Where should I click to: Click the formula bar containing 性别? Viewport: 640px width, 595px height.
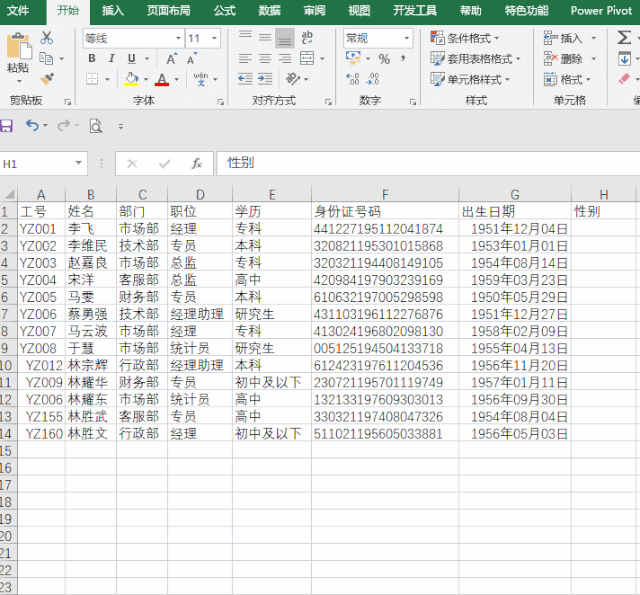point(428,163)
